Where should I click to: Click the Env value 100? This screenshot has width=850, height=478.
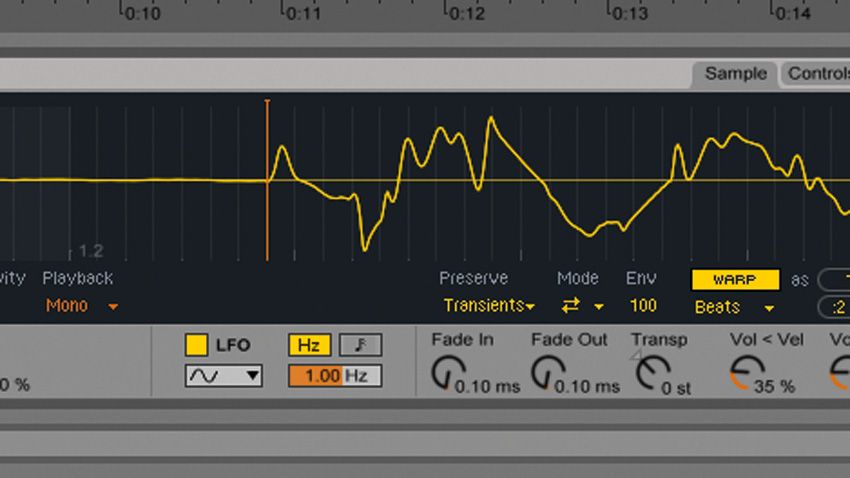click(x=643, y=306)
